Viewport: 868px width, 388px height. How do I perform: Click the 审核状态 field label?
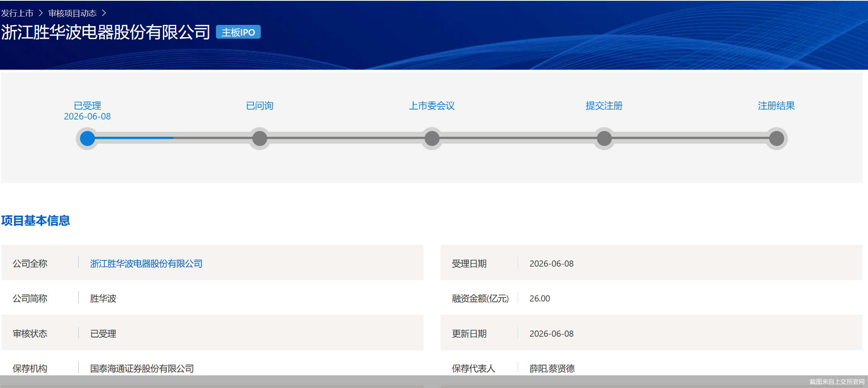(x=30, y=334)
